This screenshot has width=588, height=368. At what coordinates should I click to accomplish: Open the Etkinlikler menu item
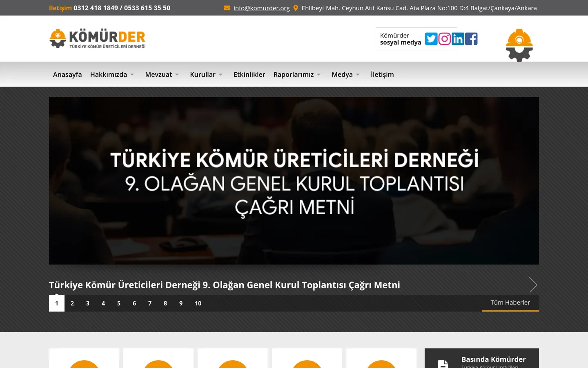coord(249,74)
